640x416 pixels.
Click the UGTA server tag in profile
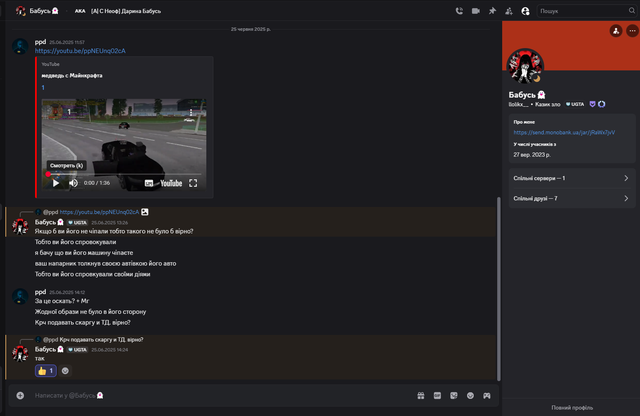pos(575,104)
